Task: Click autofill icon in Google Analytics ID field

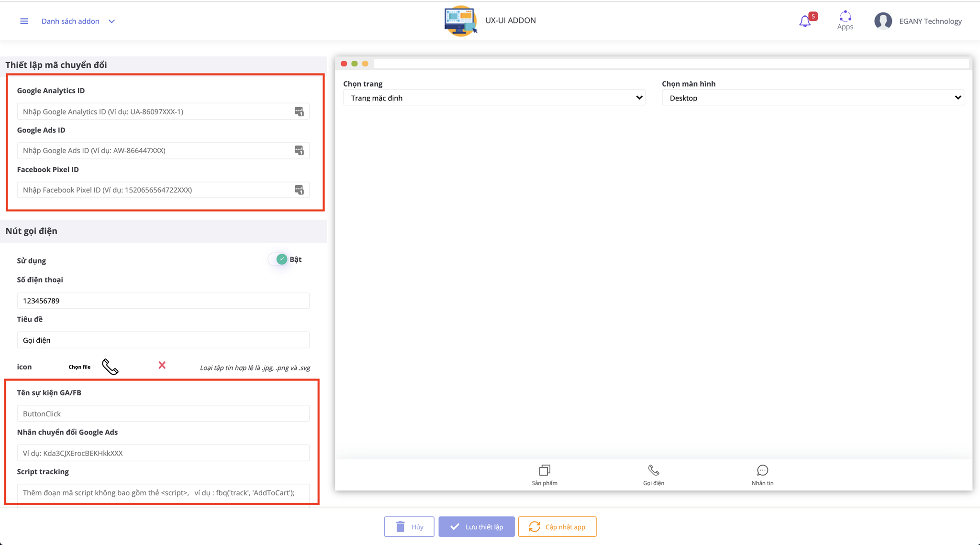Action: tap(299, 111)
